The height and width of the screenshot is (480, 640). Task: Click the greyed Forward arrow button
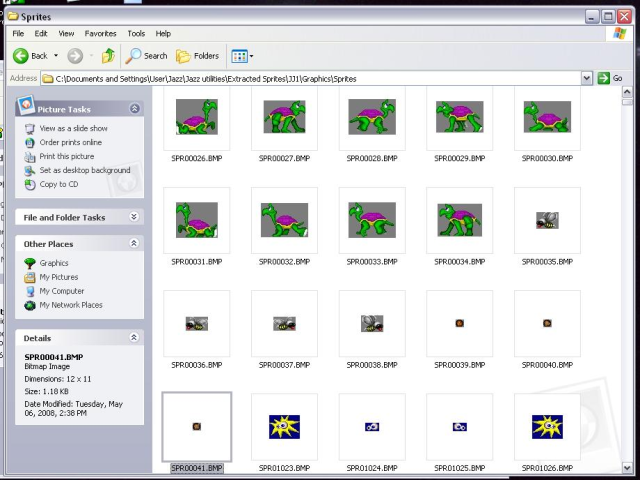(x=75, y=56)
